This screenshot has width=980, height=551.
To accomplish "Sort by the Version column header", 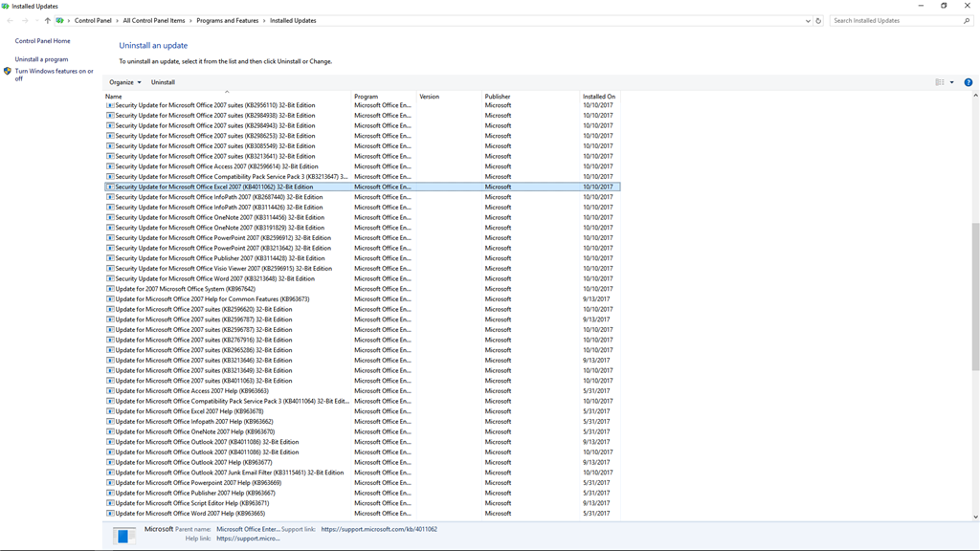I will point(450,97).
